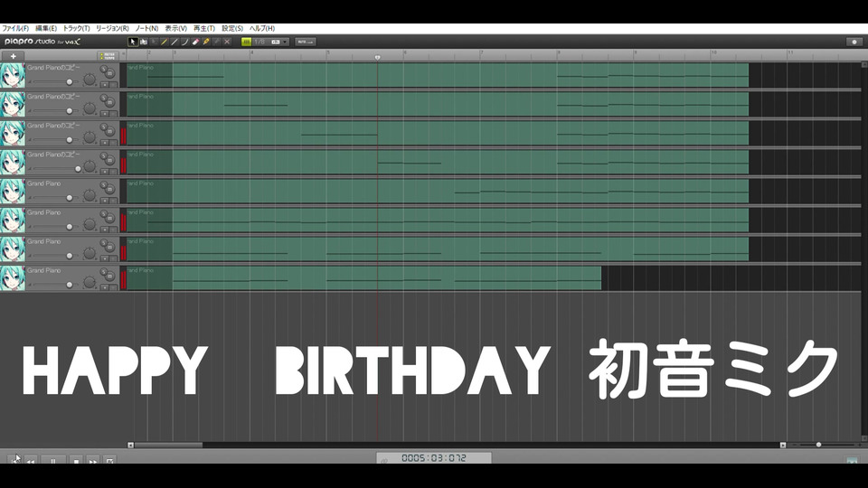
Task: Toggle the loop button in transport bar
Action: click(110, 460)
